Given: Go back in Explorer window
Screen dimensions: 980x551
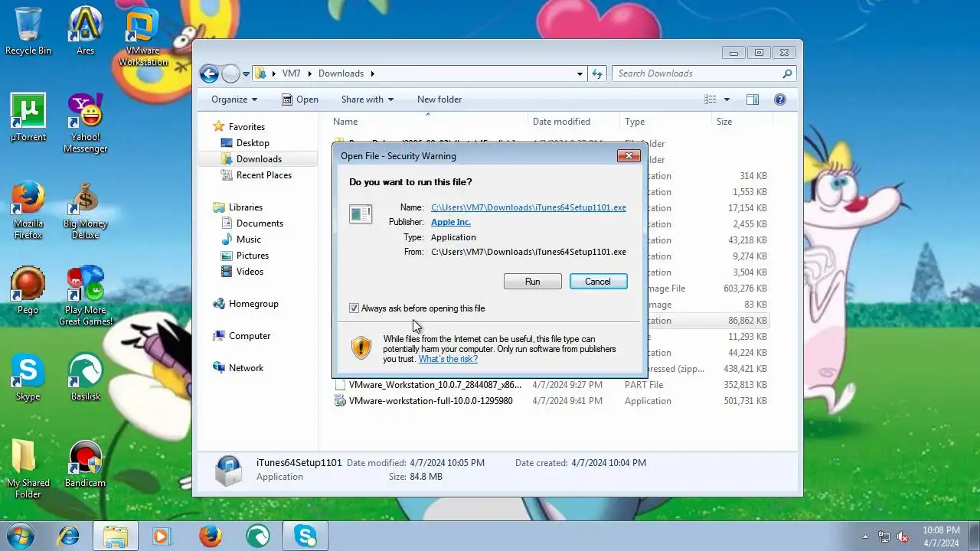Looking at the screenshot, I should [209, 73].
